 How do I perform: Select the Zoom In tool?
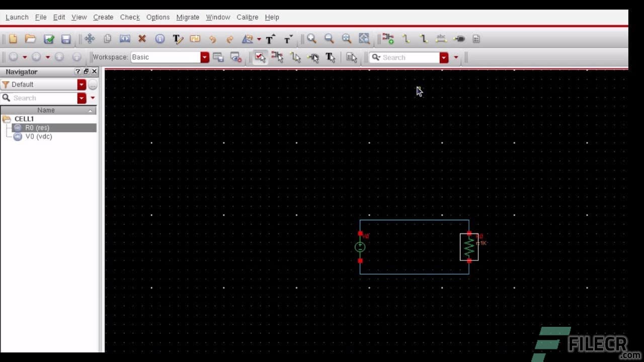(x=311, y=39)
